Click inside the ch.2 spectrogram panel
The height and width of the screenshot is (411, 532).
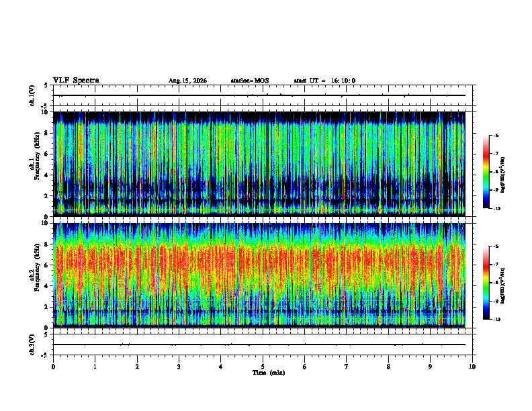[259, 275]
